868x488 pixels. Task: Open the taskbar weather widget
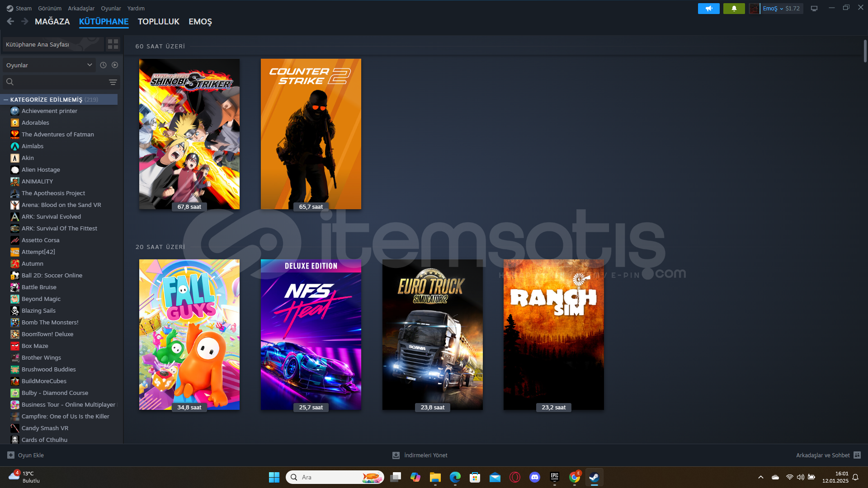(x=25, y=477)
